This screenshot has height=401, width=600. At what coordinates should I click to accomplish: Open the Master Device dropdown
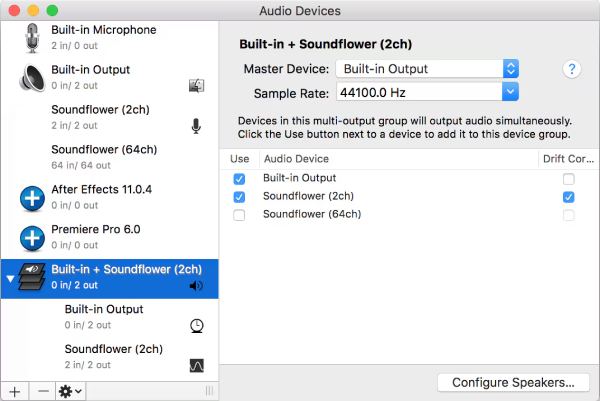tap(427, 69)
